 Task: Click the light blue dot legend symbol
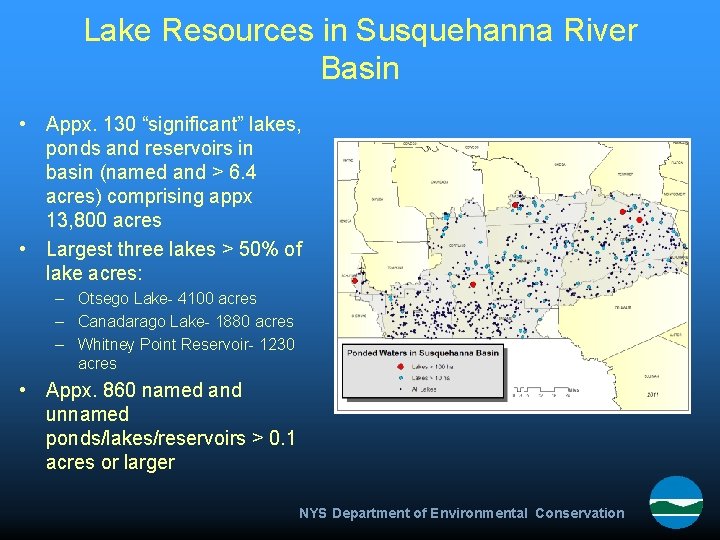click(400, 378)
